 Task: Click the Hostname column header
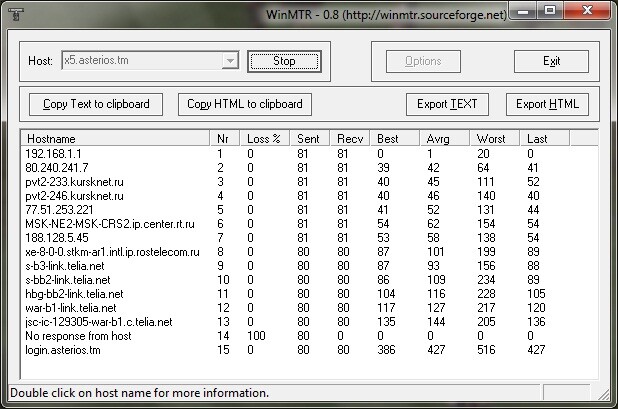[115, 139]
